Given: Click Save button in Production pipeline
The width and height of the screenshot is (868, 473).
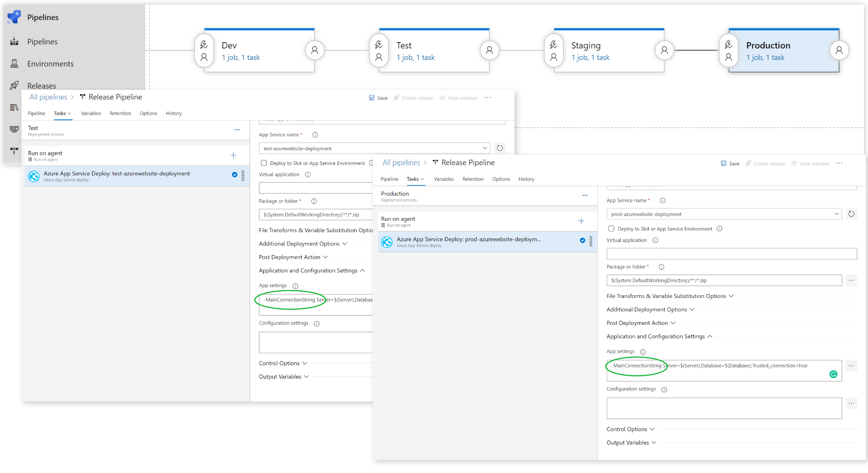Looking at the screenshot, I should pos(730,164).
